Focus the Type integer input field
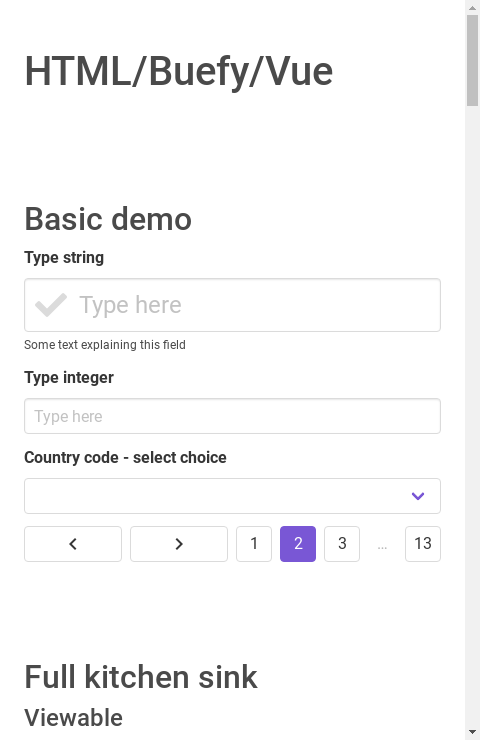 point(232,416)
